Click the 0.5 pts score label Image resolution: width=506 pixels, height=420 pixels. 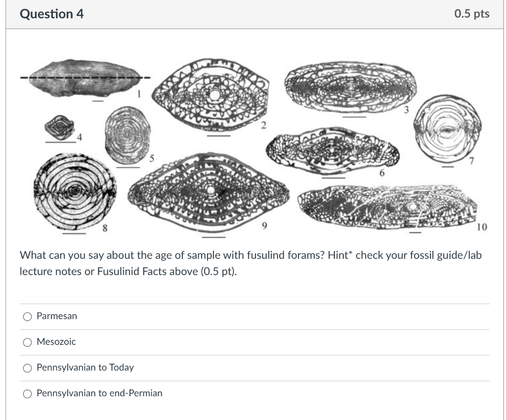(x=472, y=14)
